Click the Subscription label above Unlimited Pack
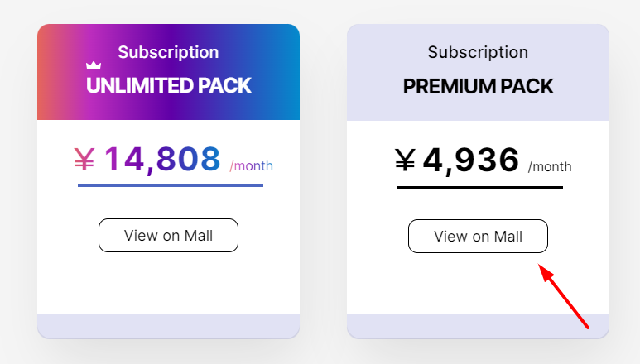The height and width of the screenshot is (364, 640). (x=168, y=52)
